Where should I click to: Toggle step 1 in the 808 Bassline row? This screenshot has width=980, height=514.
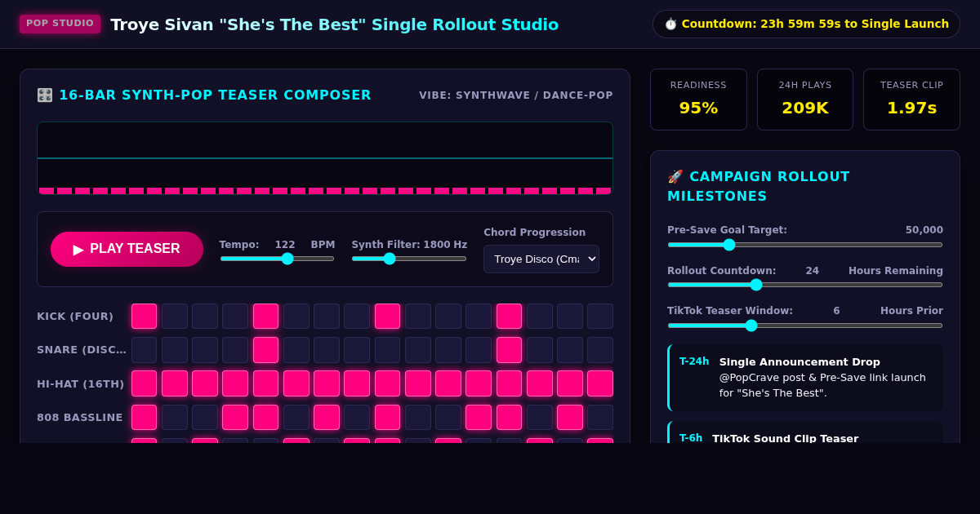click(144, 417)
